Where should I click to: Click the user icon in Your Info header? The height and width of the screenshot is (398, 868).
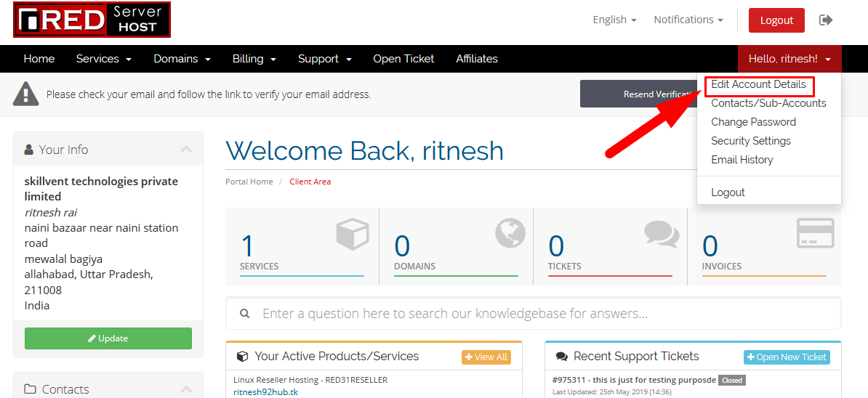click(29, 150)
